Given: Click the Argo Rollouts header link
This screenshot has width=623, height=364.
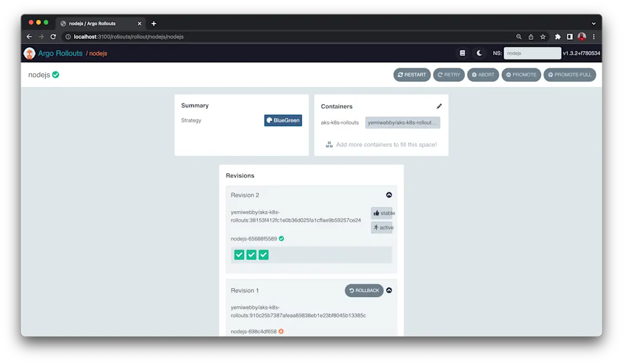Looking at the screenshot, I should [60, 53].
